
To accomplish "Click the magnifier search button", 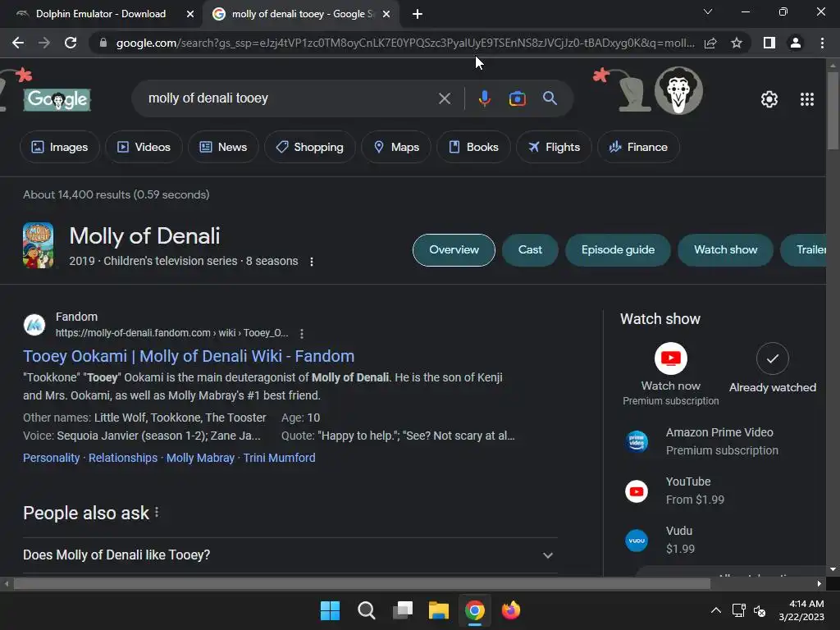I will point(550,98).
